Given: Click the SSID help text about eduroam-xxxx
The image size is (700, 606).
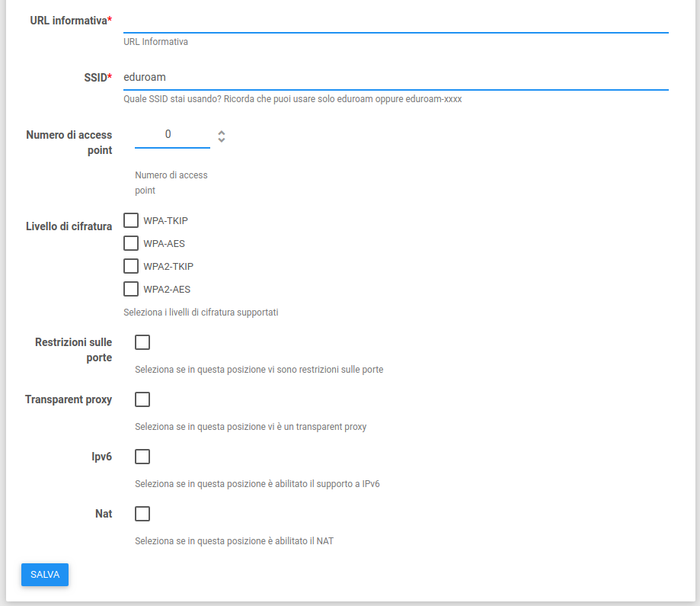Looking at the screenshot, I should click(x=292, y=99).
